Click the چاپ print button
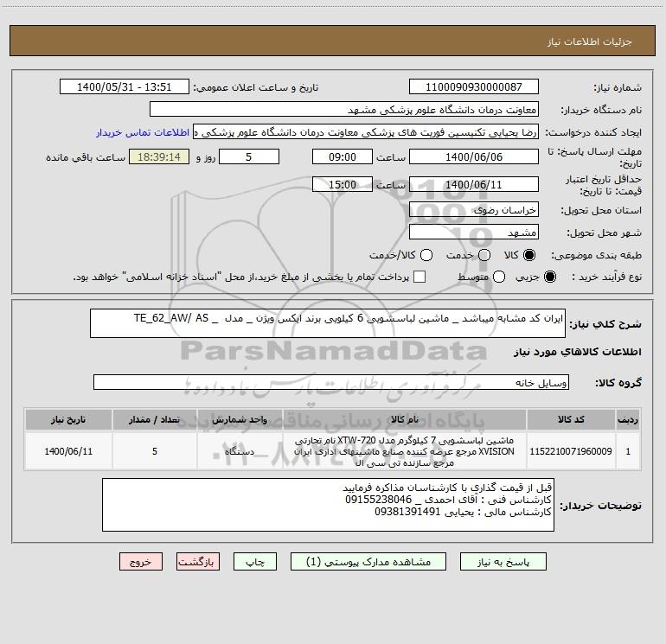Image resolution: width=666 pixels, height=644 pixels. pyautogui.click(x=255, y=562)
